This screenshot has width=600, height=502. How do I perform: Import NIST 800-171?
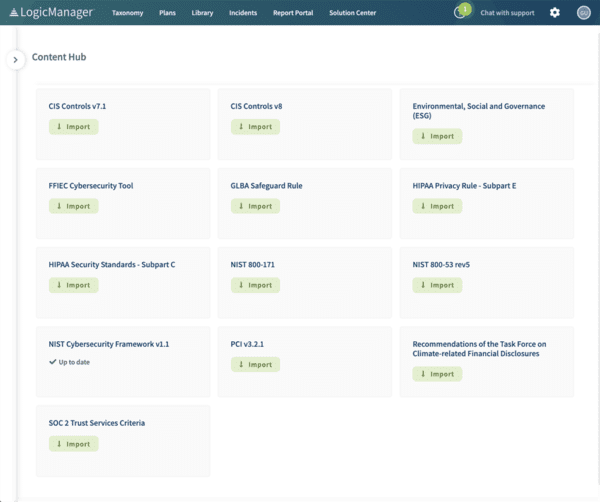[x=255, y=285]
